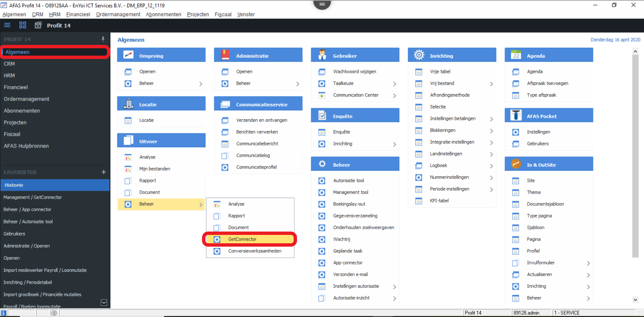Open Conversiewerkzaamheden in submenu
Image resolution: width=644 pixels, height=317 pixels.
click(254, 251)
